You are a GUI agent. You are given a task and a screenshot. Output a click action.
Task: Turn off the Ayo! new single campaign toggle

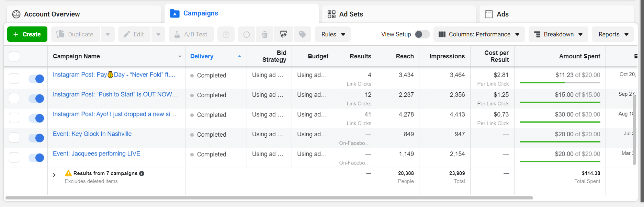[36, 118]
